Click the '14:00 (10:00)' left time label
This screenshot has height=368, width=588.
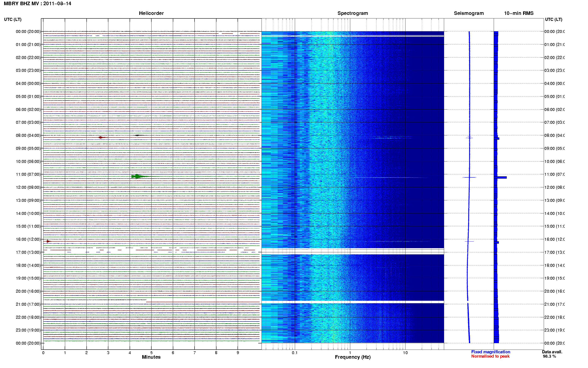pos(28,213)
